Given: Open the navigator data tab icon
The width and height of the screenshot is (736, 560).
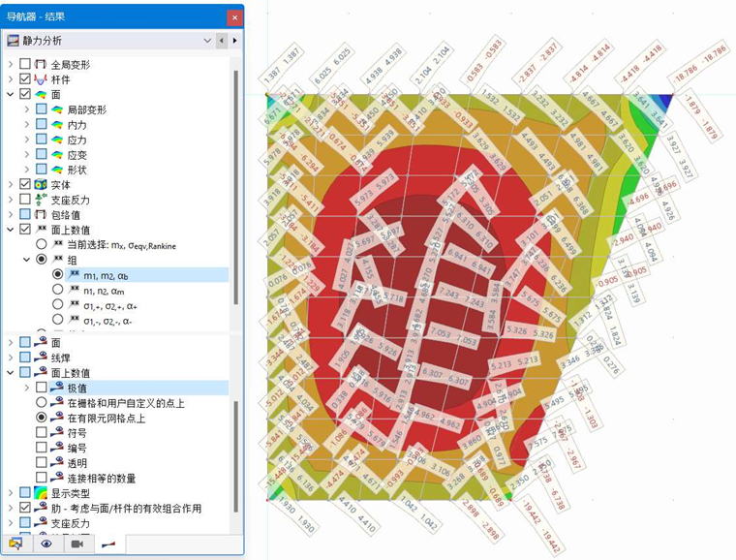Looking at the screenshot, I should [x=15, y=544].
